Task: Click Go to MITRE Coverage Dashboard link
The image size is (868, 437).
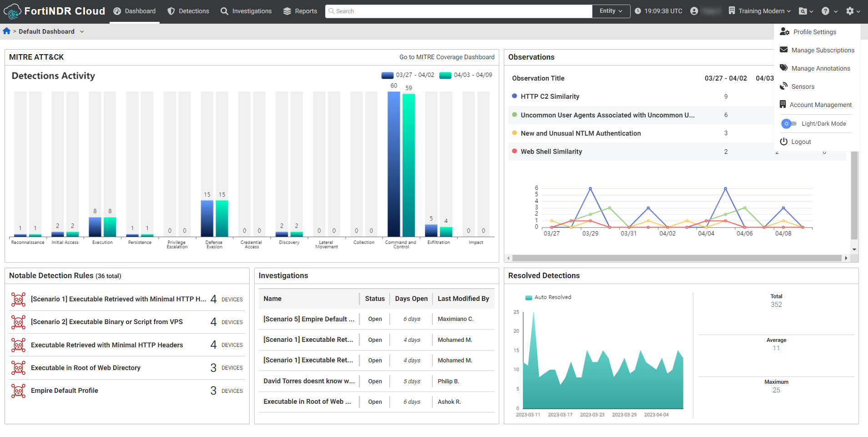Action: pos(447,57)
